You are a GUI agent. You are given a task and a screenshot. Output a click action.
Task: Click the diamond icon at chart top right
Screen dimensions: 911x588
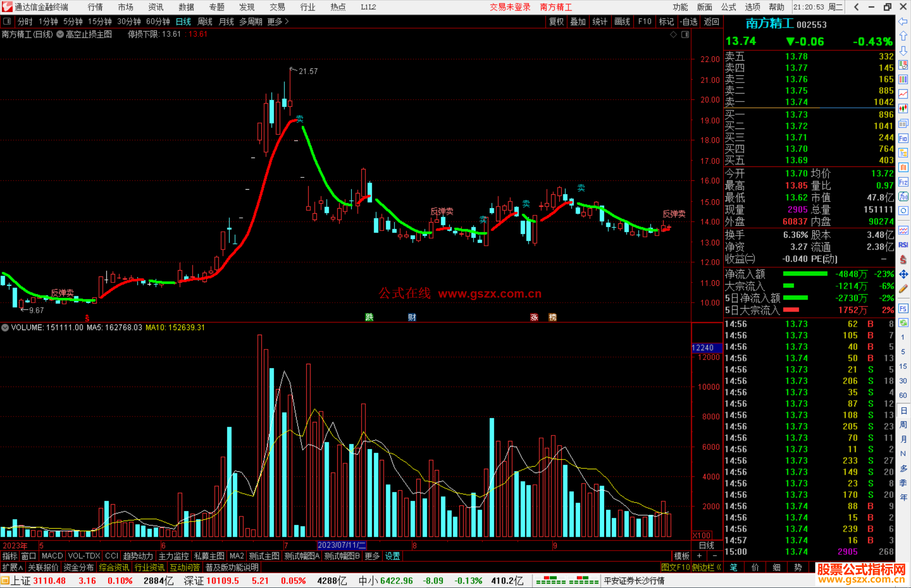tap(673, 35)
